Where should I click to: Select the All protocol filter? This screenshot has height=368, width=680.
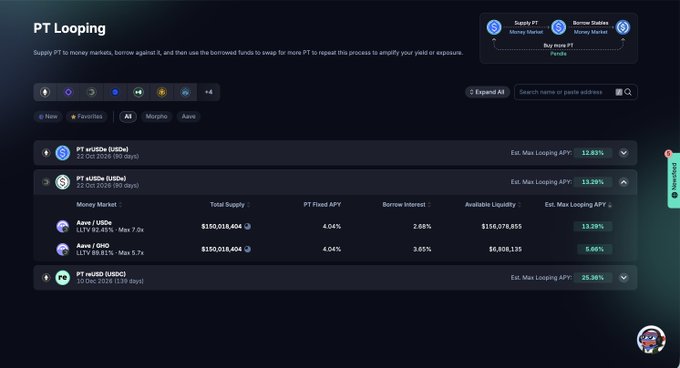point(128,117)
